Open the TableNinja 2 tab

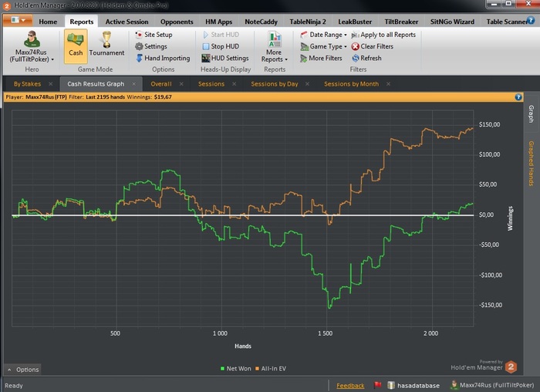point(308,22)
